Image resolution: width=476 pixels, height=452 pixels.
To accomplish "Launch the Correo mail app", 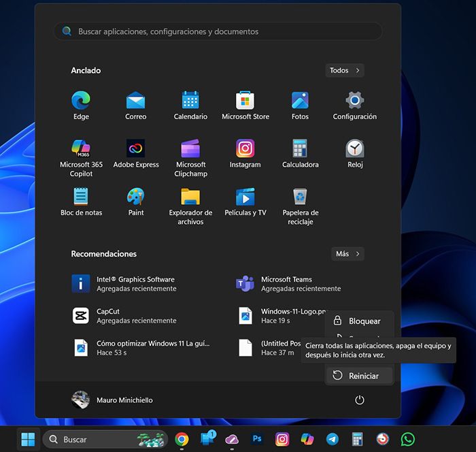I will 136,106.
